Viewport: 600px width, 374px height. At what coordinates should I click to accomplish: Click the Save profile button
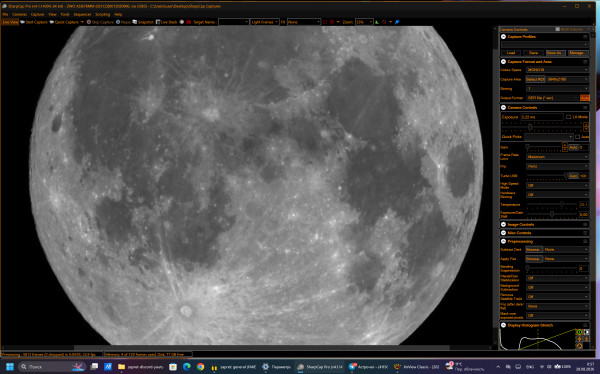(533, 53)
